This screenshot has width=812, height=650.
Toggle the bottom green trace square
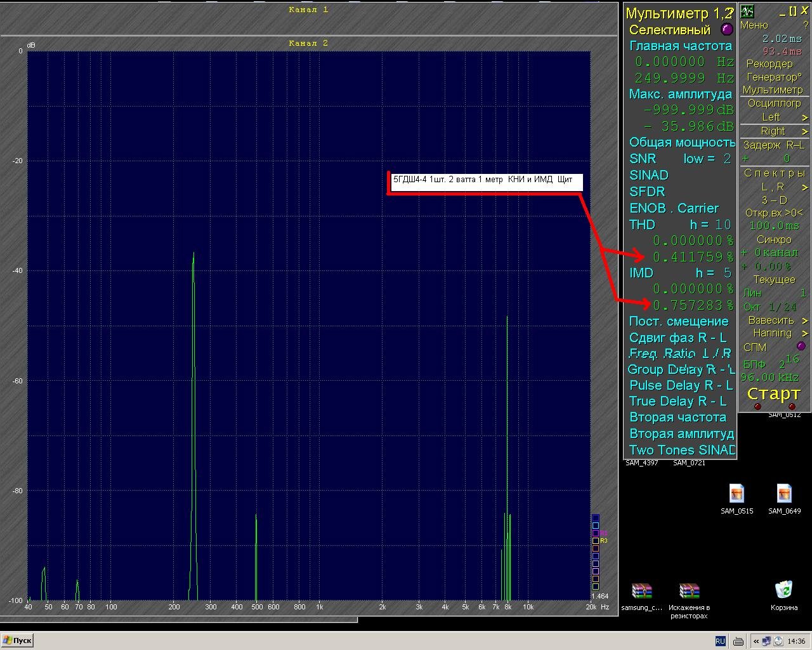coord(596,587)
